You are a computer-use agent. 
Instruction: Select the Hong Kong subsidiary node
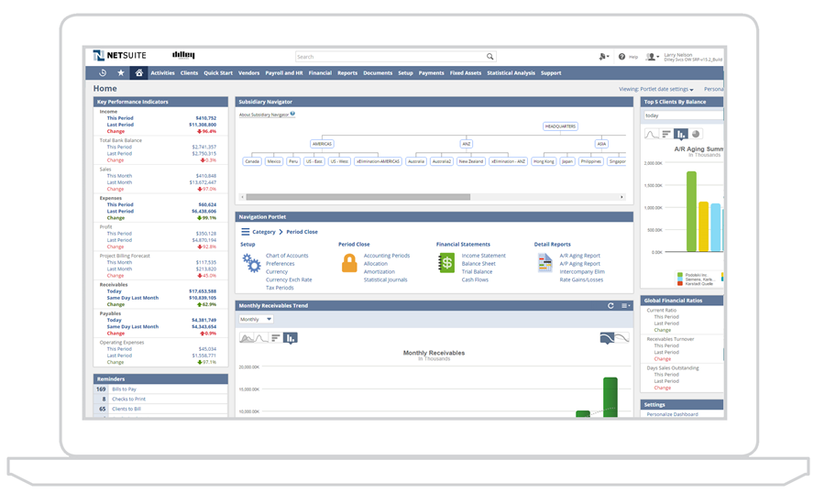click(x=544, y=161)
